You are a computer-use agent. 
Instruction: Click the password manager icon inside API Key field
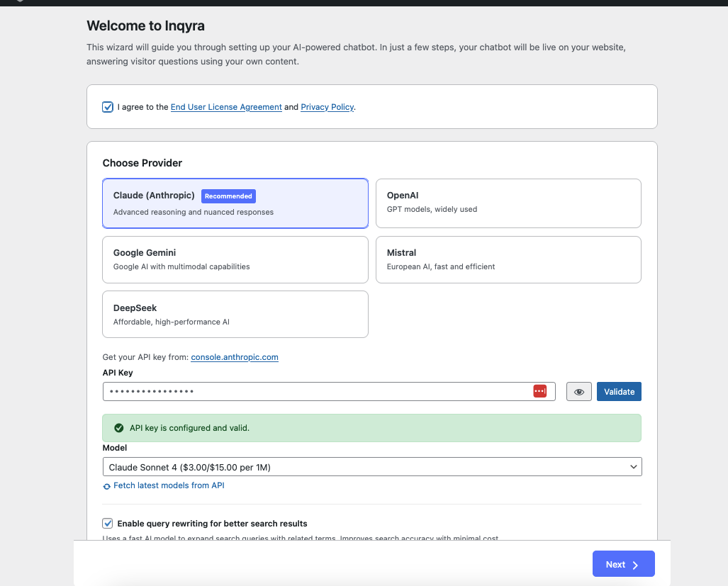pyautogui.click(x=539, y=390)
